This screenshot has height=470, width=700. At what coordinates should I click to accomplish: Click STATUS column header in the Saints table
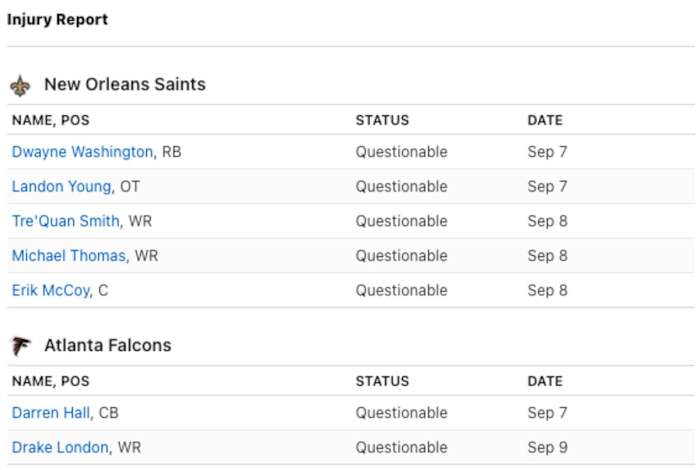(x=382, y=120)
